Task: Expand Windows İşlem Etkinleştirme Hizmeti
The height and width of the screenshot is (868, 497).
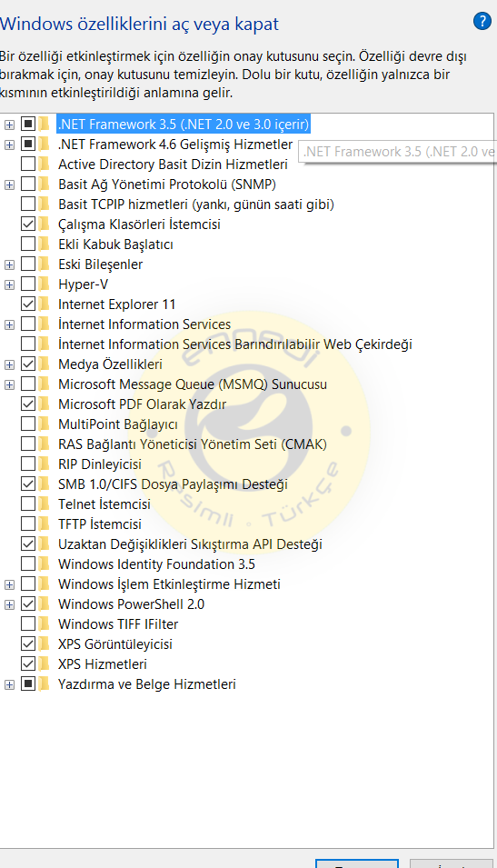Action: click(9, 584)
